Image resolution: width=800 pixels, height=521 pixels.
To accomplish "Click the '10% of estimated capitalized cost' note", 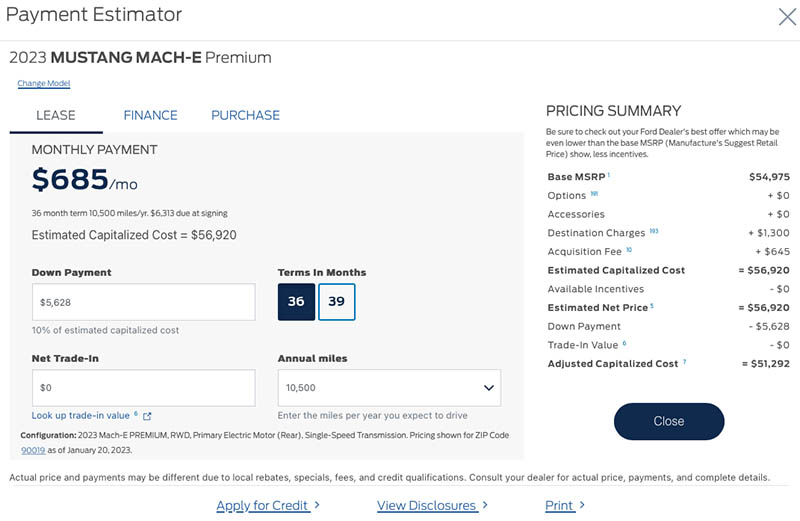I will click(105, 330).
